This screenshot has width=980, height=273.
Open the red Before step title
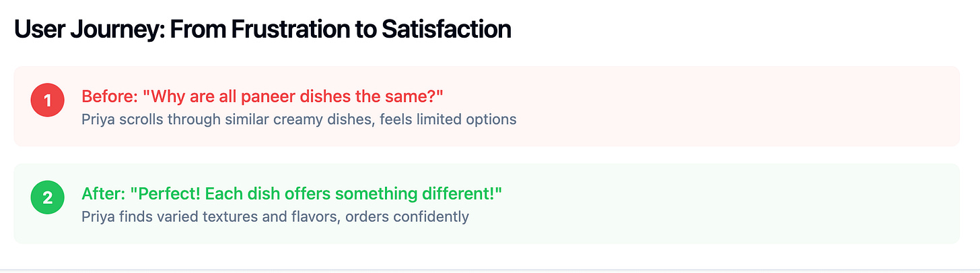click(x=262, y=96)
